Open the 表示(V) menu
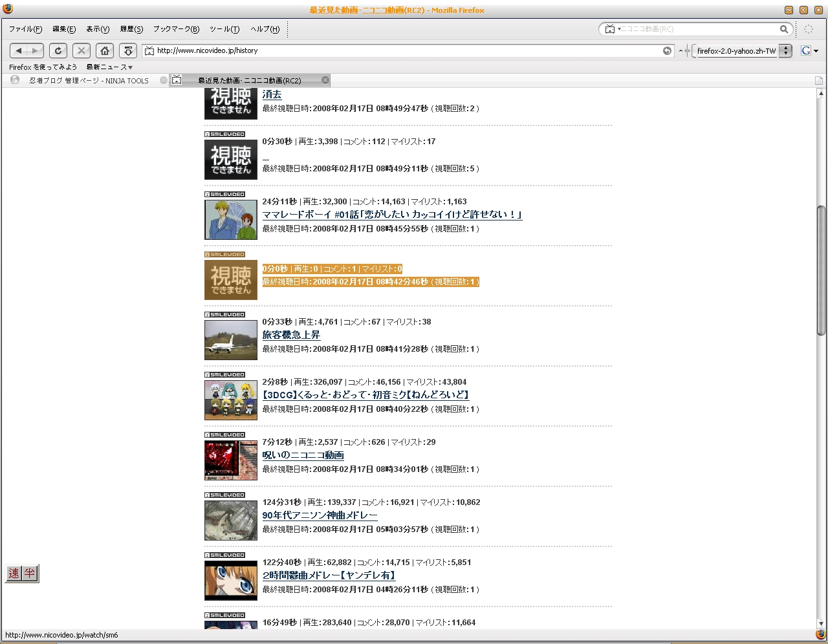828x644 pixels. (x=98, y=29)
